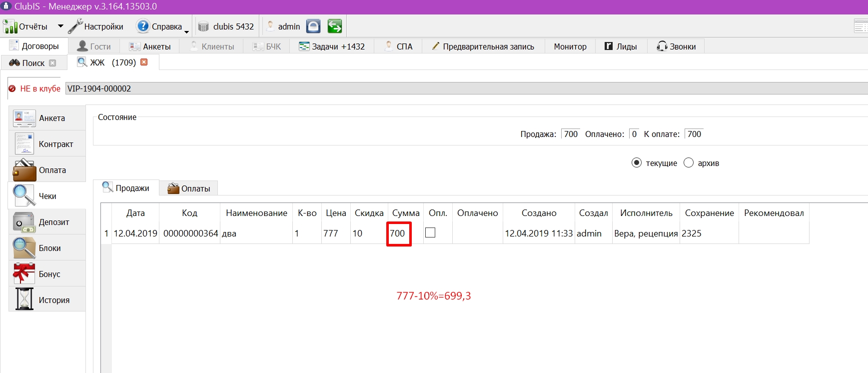This screenshot has width=868, height=373.
Task: Switch to the Продажи tab
Action: pos(126,188)
